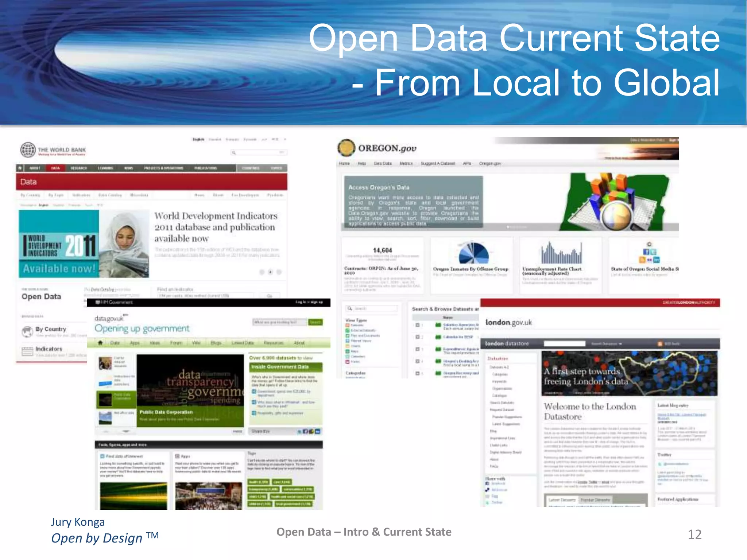
Task: Click the Oregon state seal logo
Action: tap(346, 148)
